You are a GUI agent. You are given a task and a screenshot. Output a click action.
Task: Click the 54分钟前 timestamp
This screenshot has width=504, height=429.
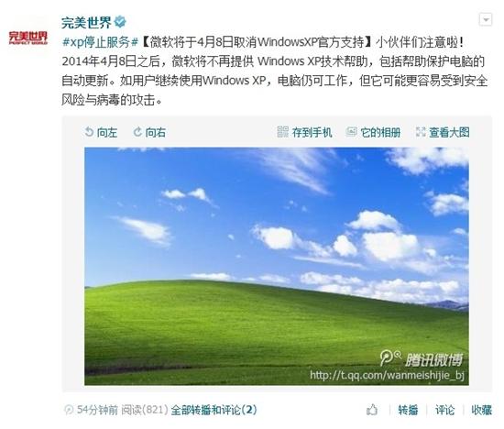click(x=97, y=410)
